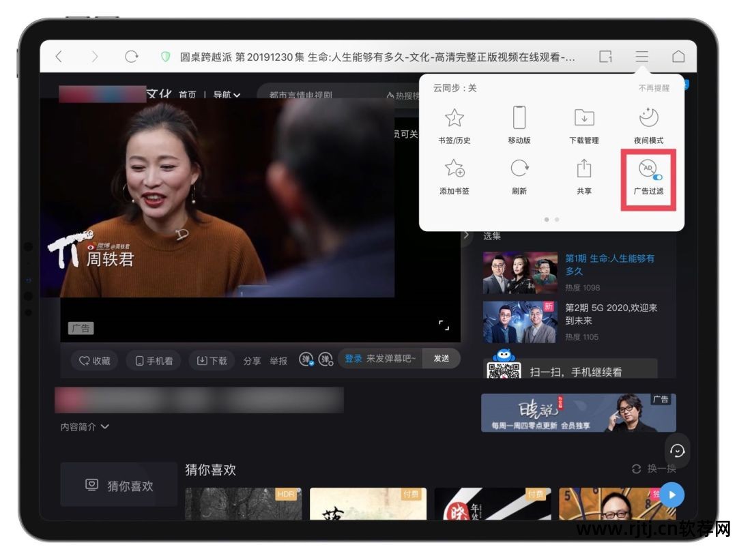Enable the 广告过滤 ad filter
This screenshot has width=737, height=560.
(647, 177)
